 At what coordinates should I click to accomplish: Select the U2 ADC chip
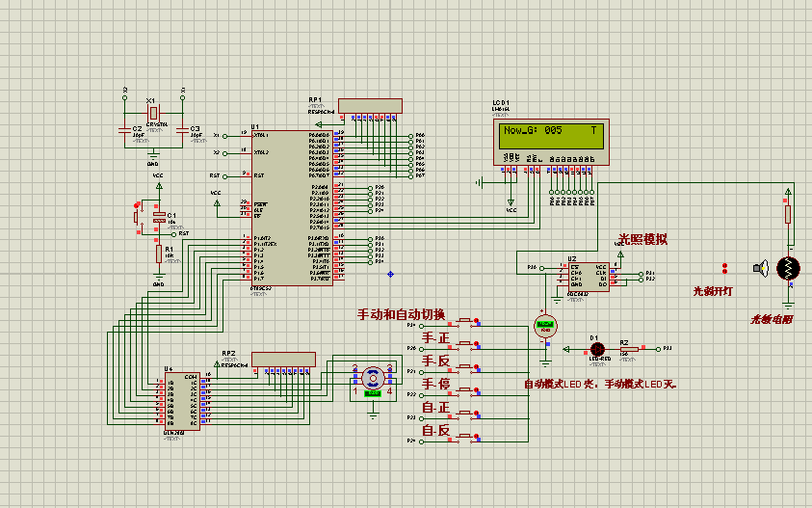[x=589, y=277]
